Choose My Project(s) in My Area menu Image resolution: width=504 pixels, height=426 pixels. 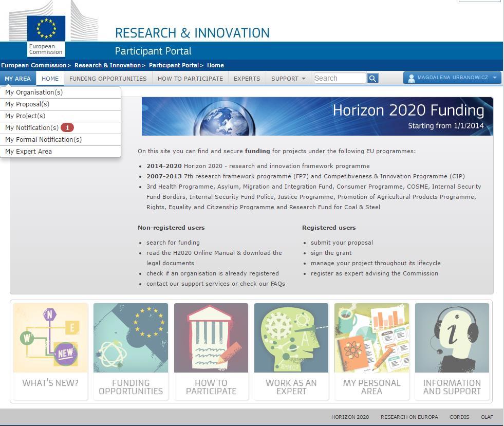[61, 116]
